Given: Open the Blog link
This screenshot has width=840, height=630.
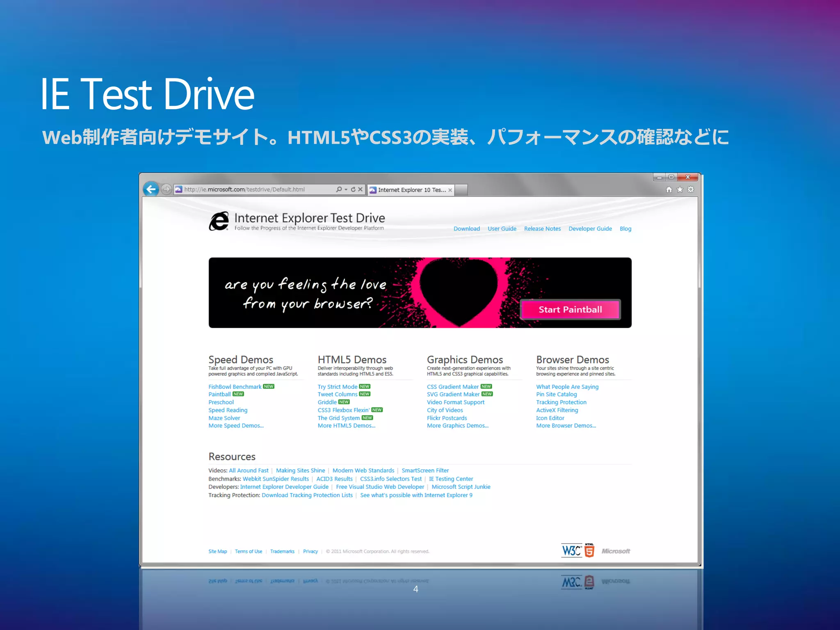Looking at the screenshot, I should 625,229.
